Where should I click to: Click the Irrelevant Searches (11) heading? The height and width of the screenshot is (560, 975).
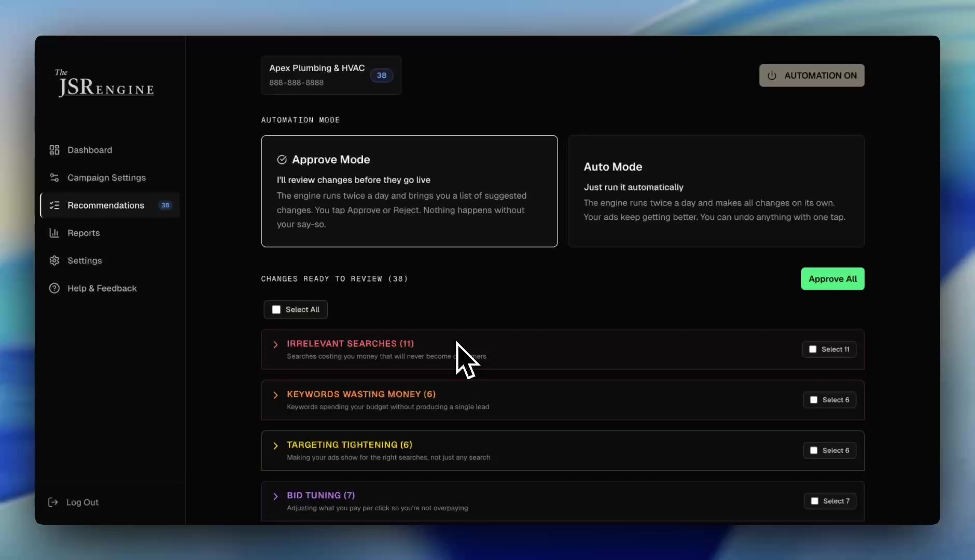pos(350,344)
